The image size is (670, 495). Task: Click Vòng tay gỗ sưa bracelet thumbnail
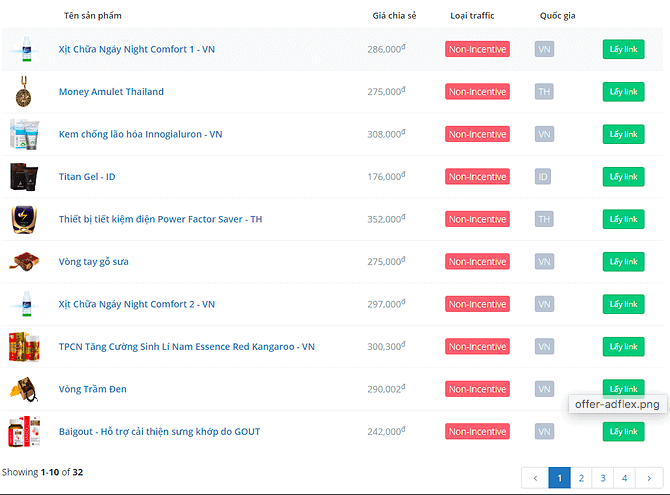tap(24, 262)
